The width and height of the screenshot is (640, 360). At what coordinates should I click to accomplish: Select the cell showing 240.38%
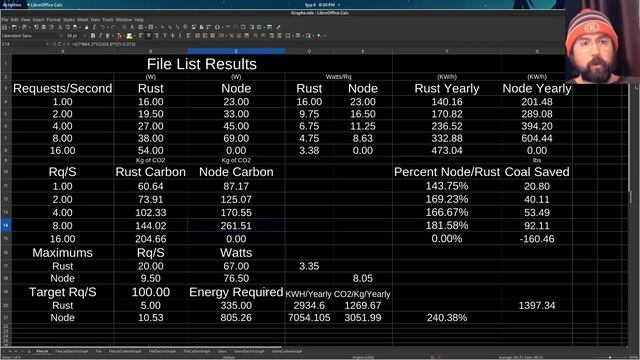pyautogui.click(x=447, y=318)
